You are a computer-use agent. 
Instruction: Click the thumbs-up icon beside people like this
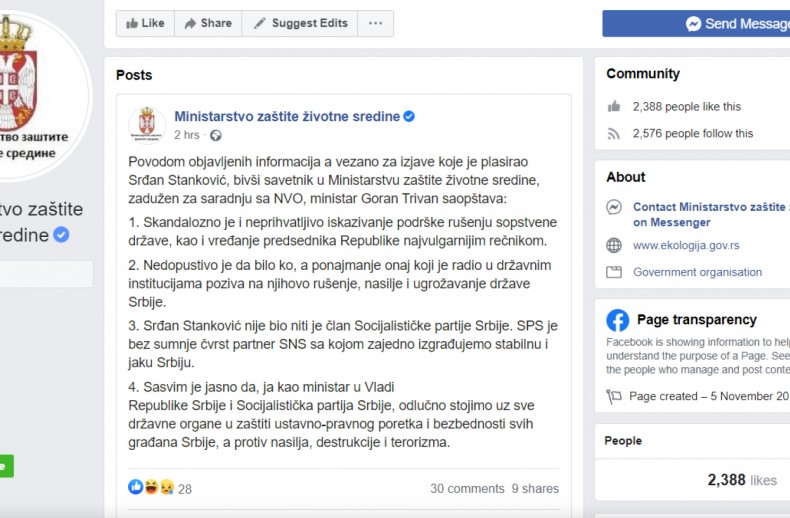coord(614,106)
